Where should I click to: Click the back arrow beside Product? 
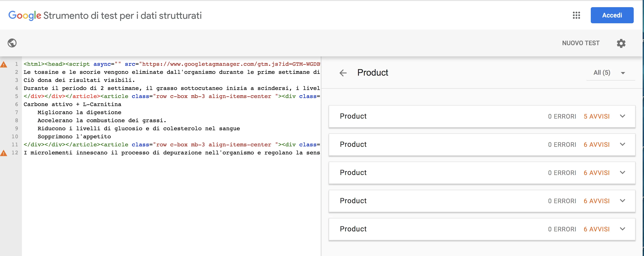343,73
